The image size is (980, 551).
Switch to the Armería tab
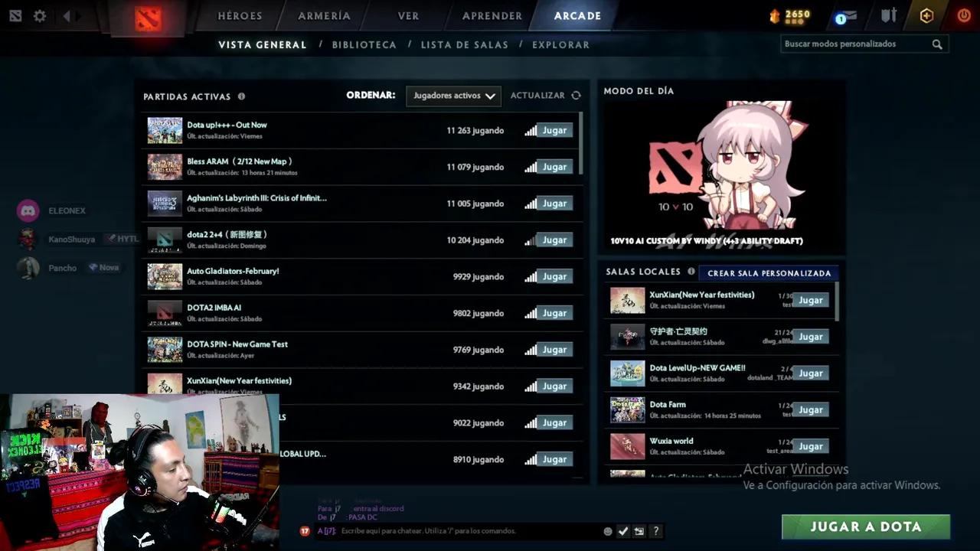(324, 16)
